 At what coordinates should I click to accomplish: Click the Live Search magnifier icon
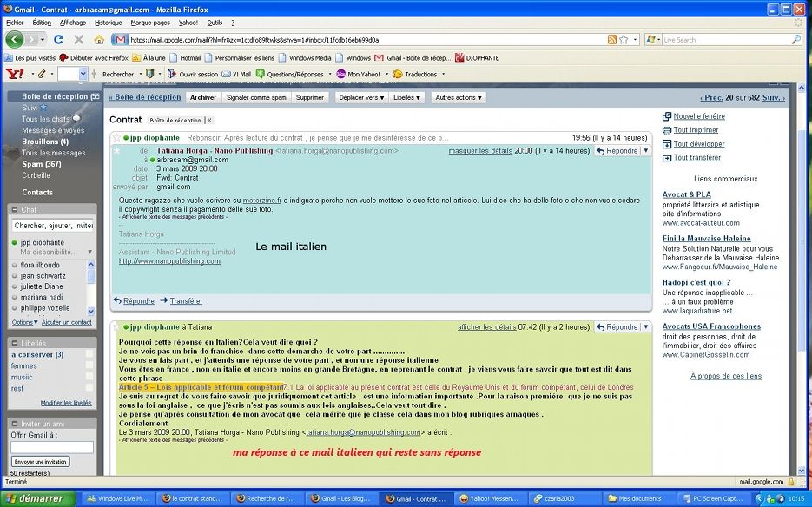796,39
